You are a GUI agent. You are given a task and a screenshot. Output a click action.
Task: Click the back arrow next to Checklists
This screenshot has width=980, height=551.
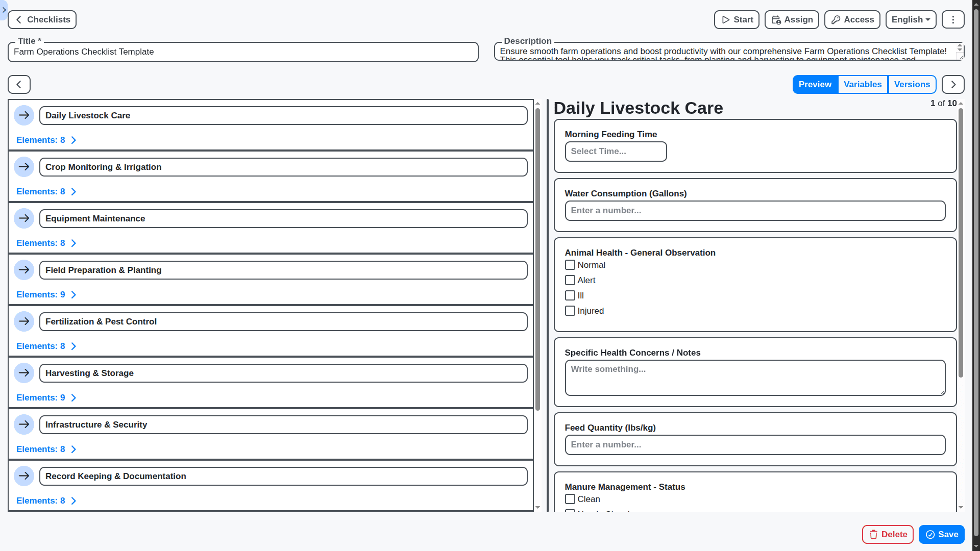18,19
